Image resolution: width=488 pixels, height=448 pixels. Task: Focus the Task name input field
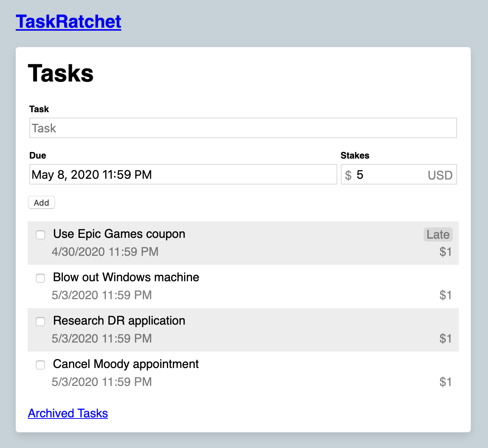(243, 128)
